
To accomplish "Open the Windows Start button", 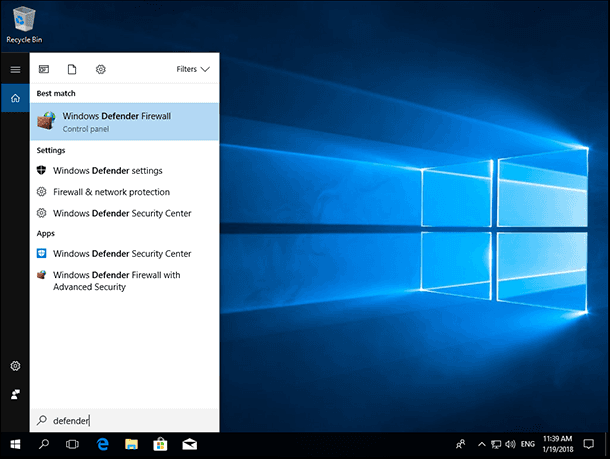I will [15, 444].
